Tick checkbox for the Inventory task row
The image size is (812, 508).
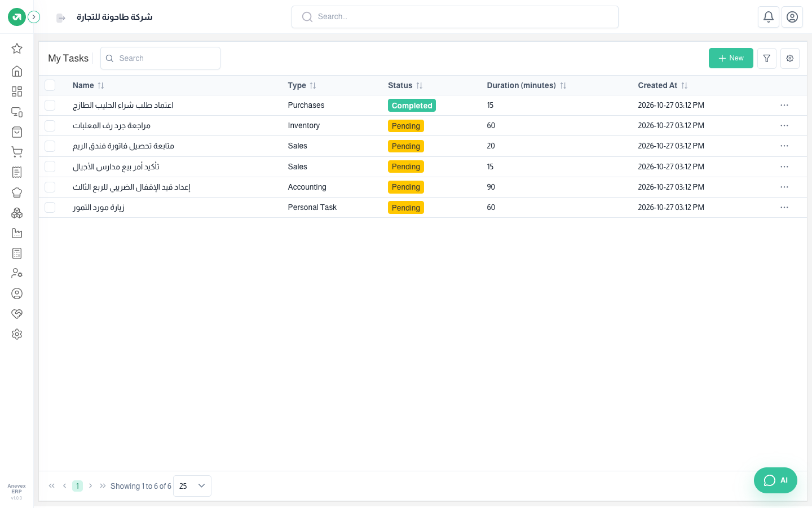[x=50, y=126]
